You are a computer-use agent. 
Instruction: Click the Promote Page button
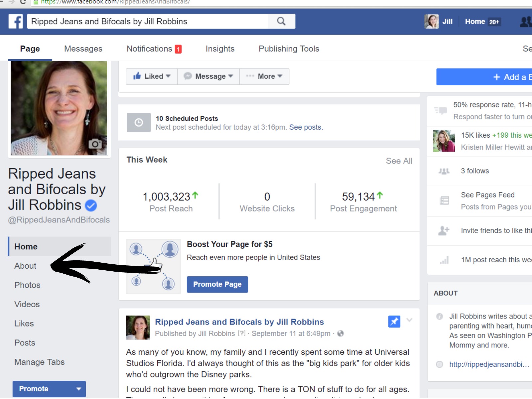217,285
